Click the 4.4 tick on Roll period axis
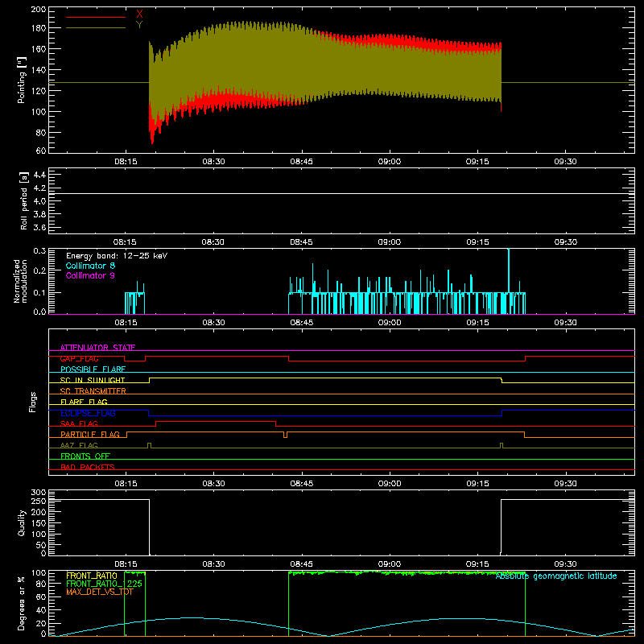 pyautogui.click(x=39, y=175)
